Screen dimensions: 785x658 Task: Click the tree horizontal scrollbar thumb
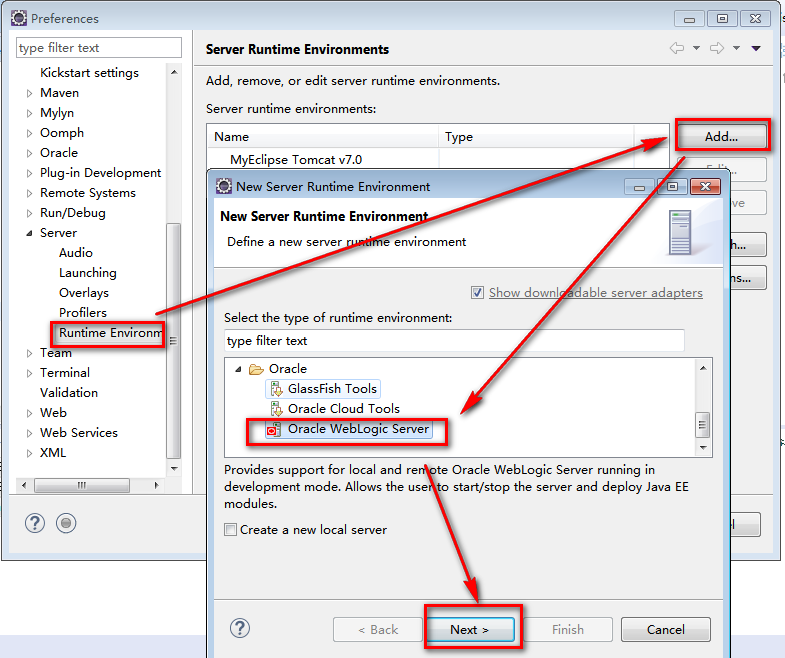[x=82, y=485]
